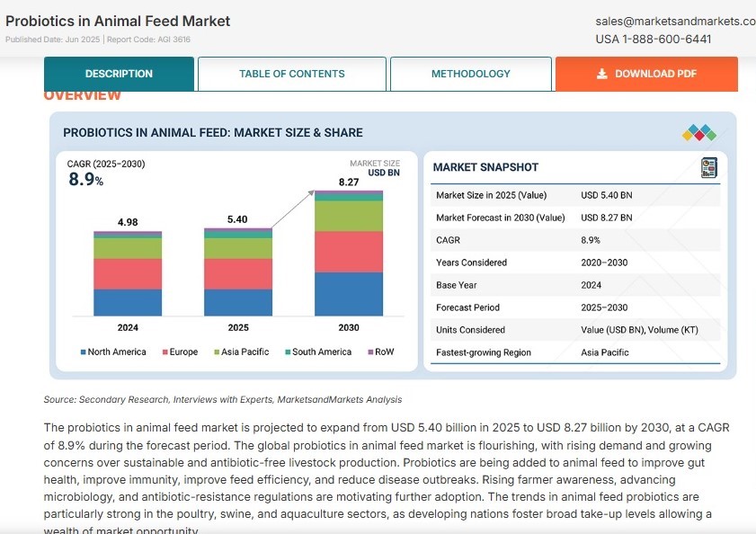Click the North America blue legend marker
The width and height of the screenshot is (756, 534).
coord(84,352)
